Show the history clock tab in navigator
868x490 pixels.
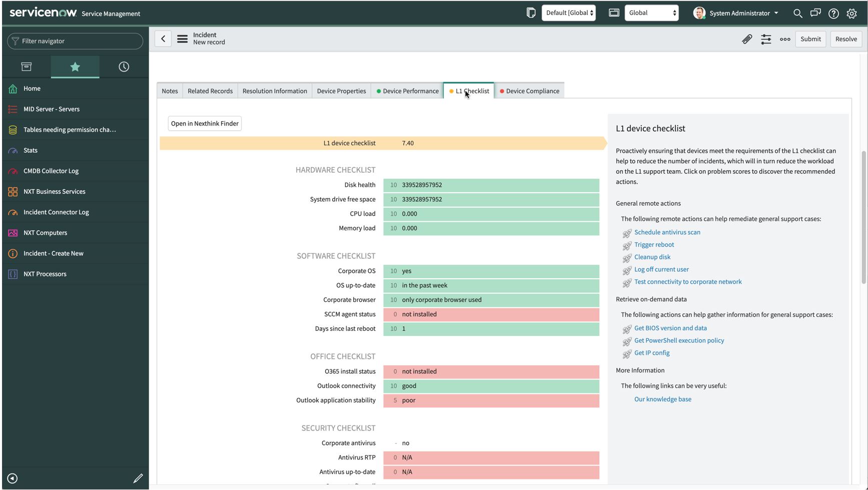click(x=124, y=67)
